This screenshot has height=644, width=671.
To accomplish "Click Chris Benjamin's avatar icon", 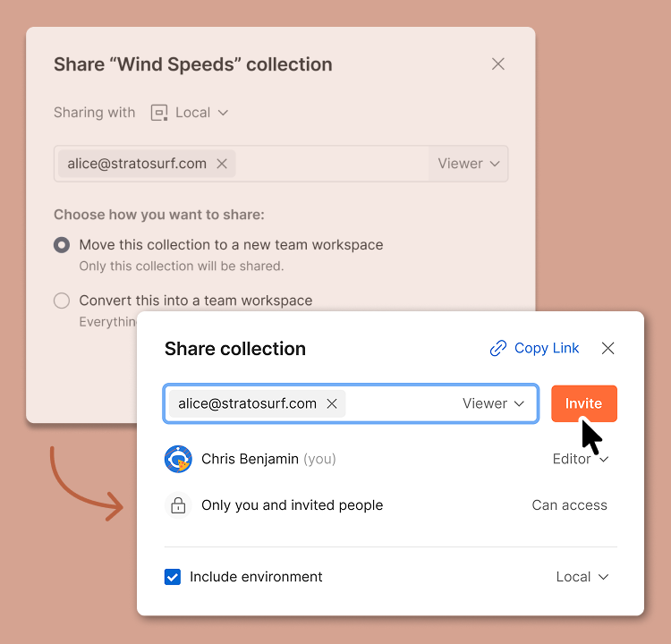I will coord(178,459).
